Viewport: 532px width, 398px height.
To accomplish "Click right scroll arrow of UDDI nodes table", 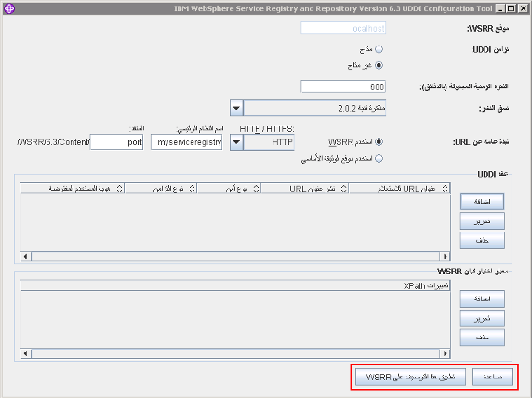I will pos(445,257).
